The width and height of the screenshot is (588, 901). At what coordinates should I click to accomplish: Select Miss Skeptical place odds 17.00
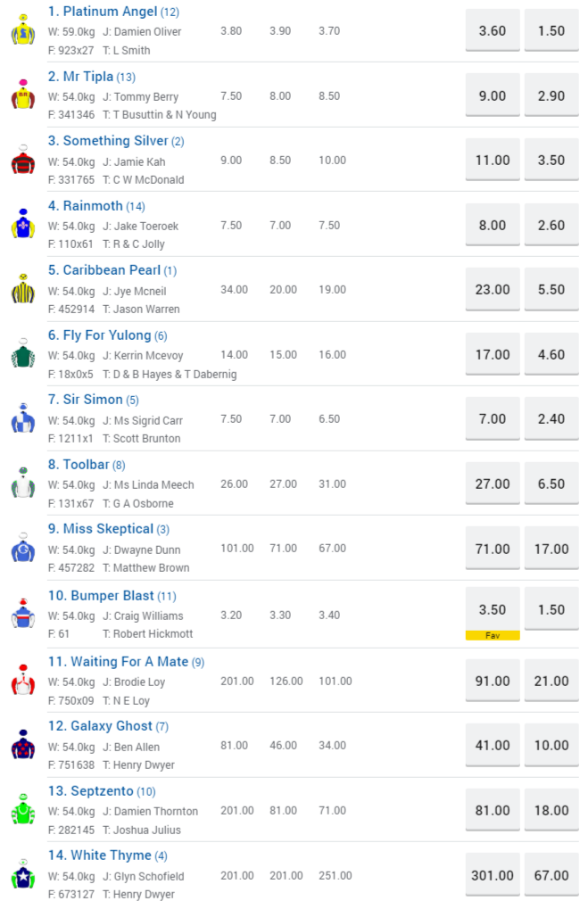(551, 550)
